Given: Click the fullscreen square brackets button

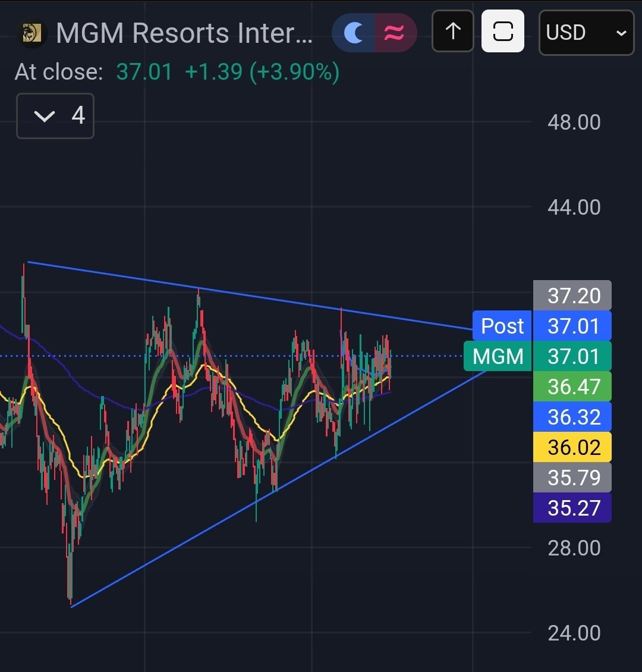Looking at the screenshot, I should (x=503, y=32).
